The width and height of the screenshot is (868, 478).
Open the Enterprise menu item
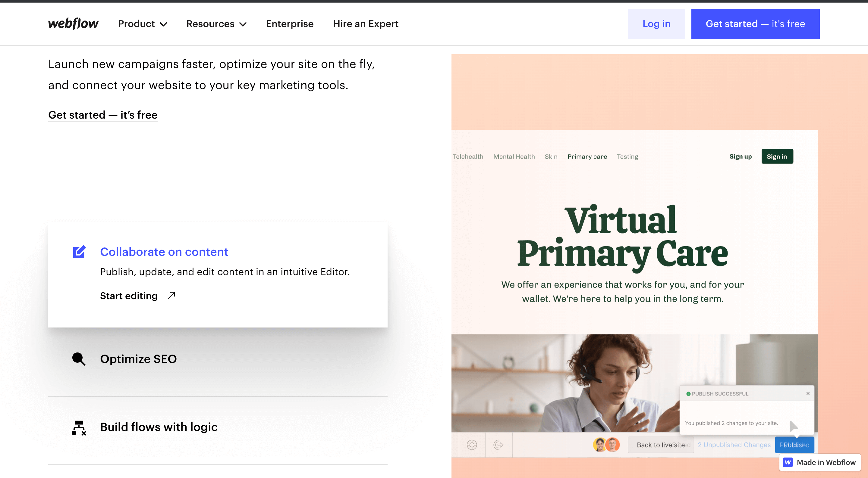[x=290, y=23]
